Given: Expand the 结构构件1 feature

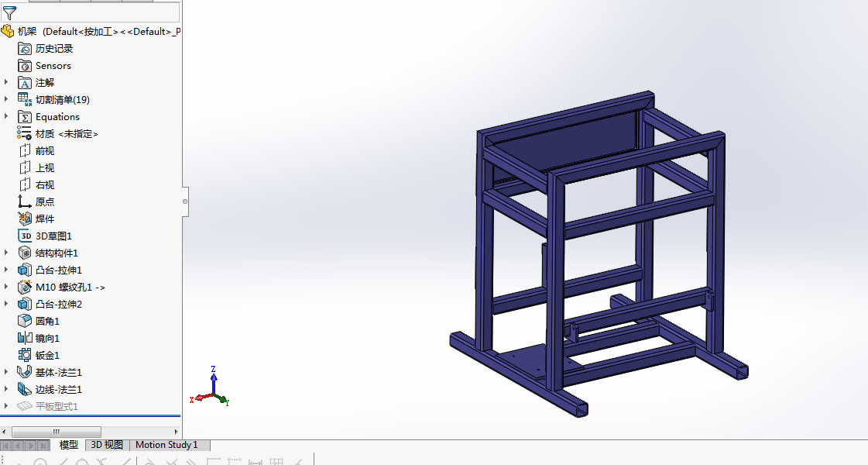Looking at the screenshot, I should pyautogui.click(x=6, y=253).
